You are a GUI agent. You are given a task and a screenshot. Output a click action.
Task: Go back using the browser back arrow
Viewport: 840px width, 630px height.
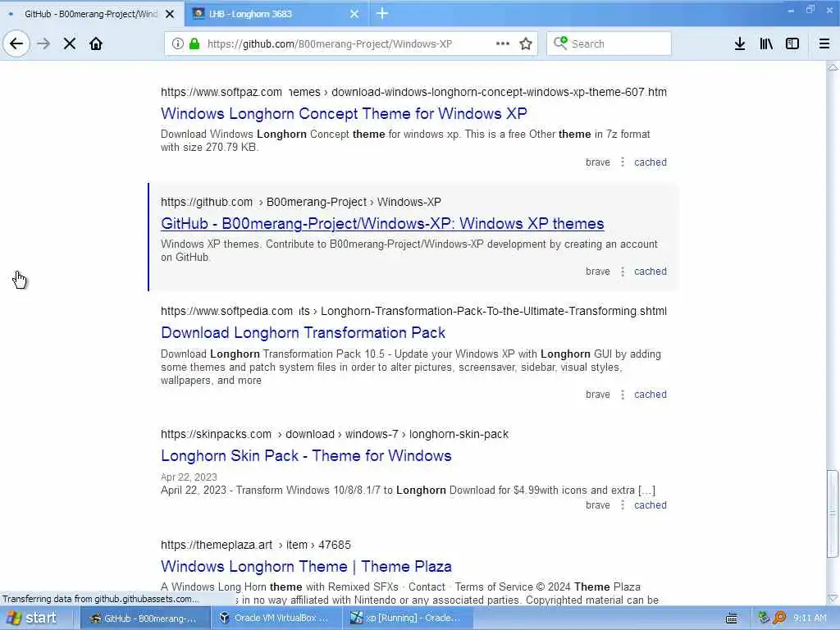tap(16, 43)
